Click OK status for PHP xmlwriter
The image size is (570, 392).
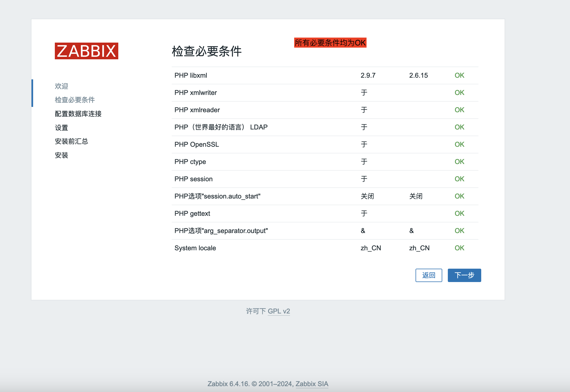(459, 92)
